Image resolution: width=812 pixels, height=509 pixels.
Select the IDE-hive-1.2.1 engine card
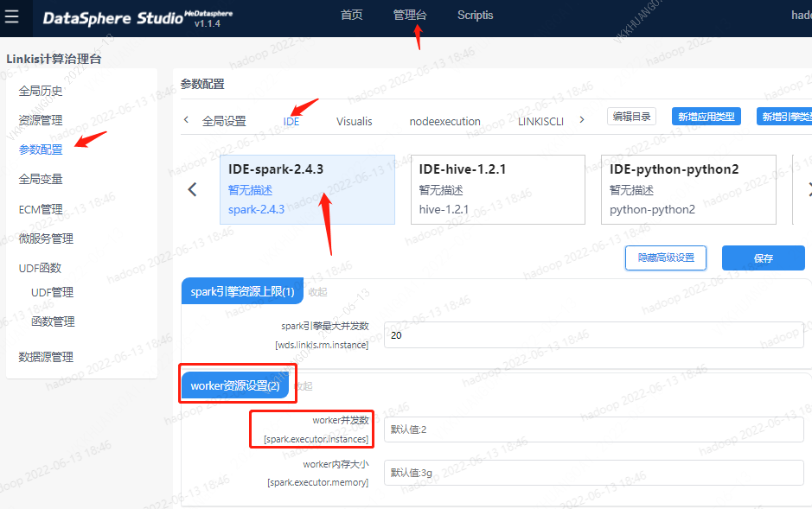(x=497, y=189)
